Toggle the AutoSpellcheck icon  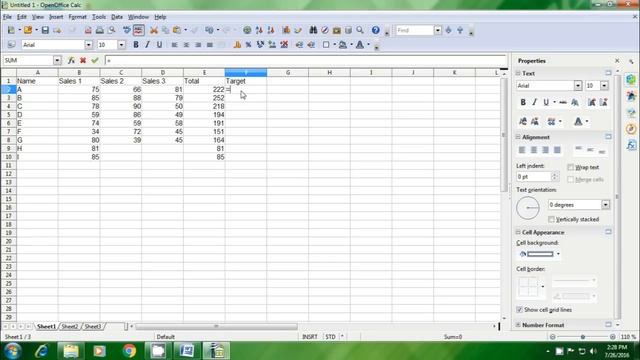click(x=138, y=30)
